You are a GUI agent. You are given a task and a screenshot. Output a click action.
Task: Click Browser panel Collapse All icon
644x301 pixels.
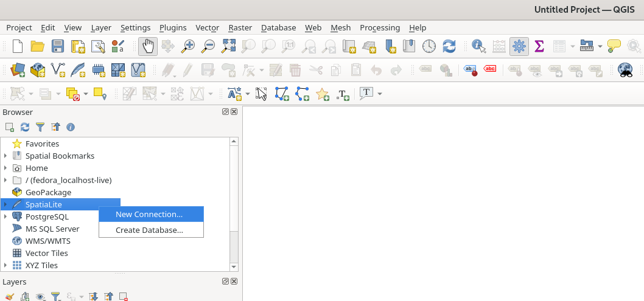point(55,127)
